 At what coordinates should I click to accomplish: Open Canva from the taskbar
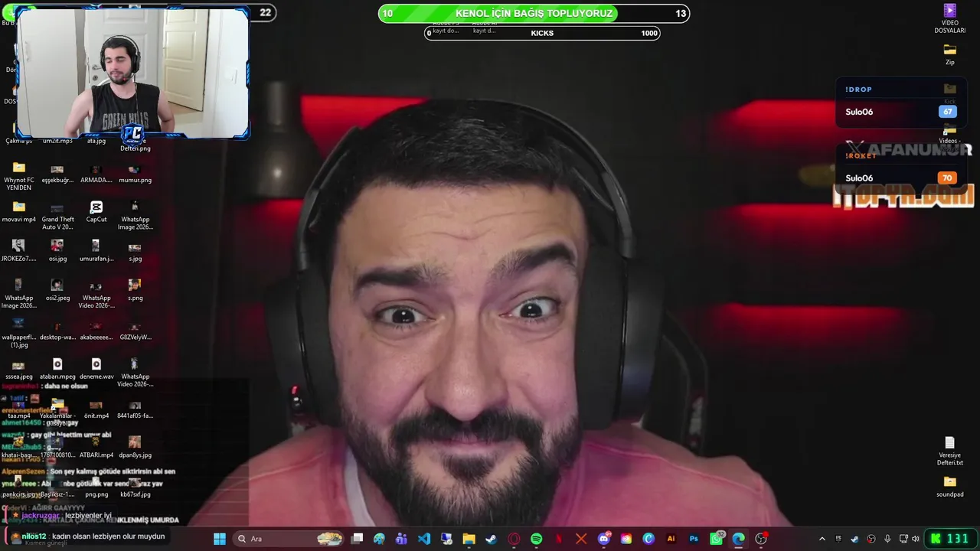point(648,539)
